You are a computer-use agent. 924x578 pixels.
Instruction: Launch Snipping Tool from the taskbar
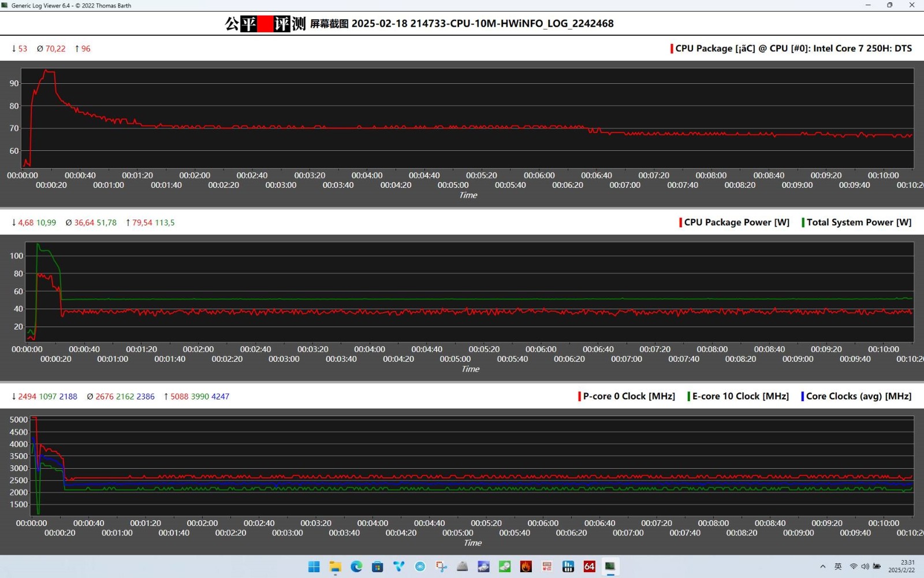coord(441,566)
